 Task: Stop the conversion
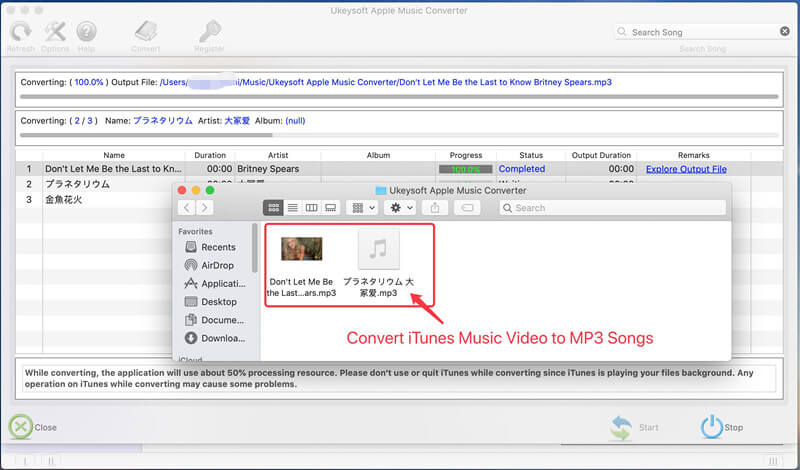pos(722,428)
